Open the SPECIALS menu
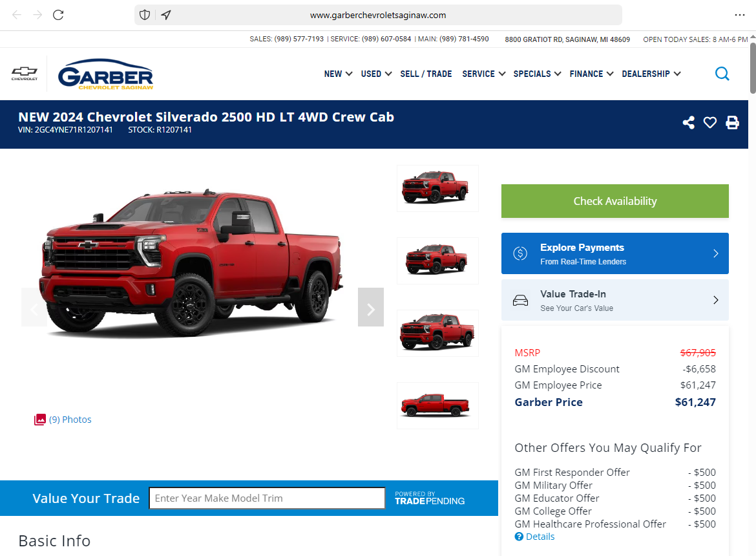Screen dimensions: 756x556 coord(537,74)
